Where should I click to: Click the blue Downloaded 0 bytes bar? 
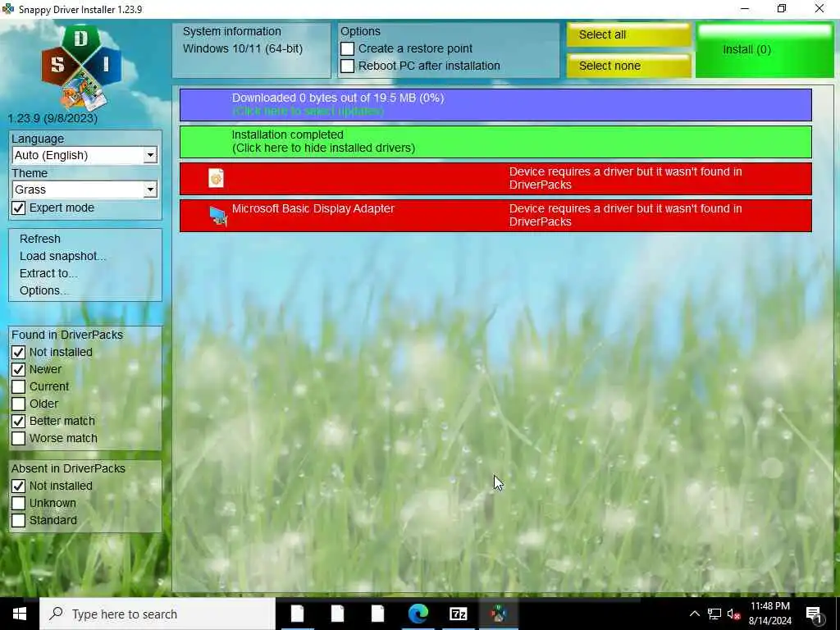click(495, 105)
